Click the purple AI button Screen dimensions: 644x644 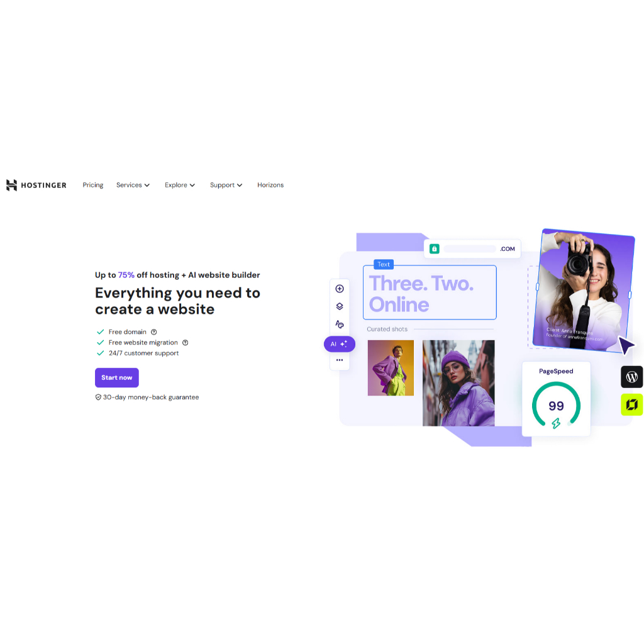[339, 344]
